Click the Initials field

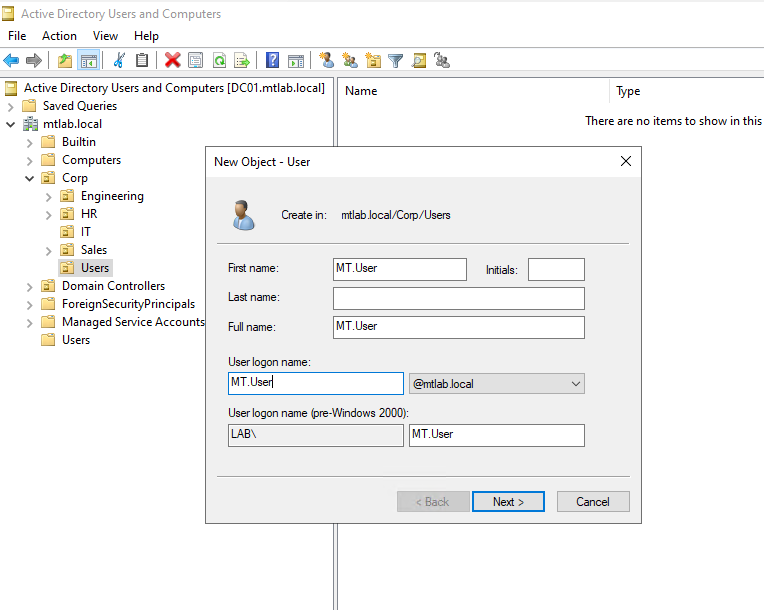point(556,269)
